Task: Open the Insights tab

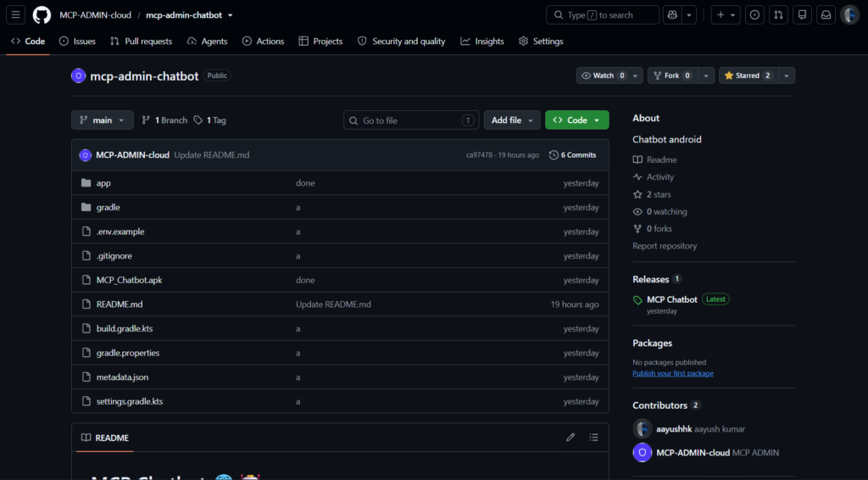Action: (482, 41)
